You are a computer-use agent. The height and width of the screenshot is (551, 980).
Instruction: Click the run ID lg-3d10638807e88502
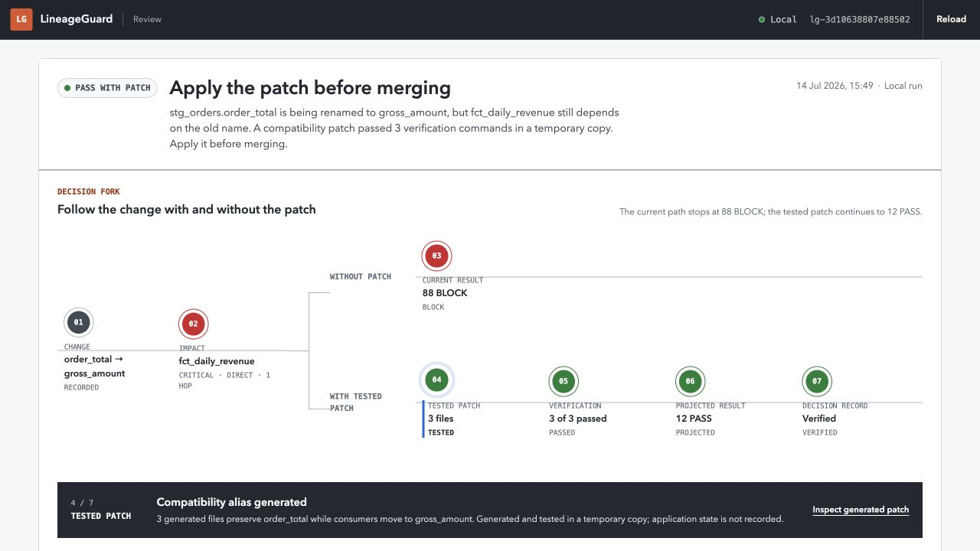pyautogui.click(x=860, y=19)
